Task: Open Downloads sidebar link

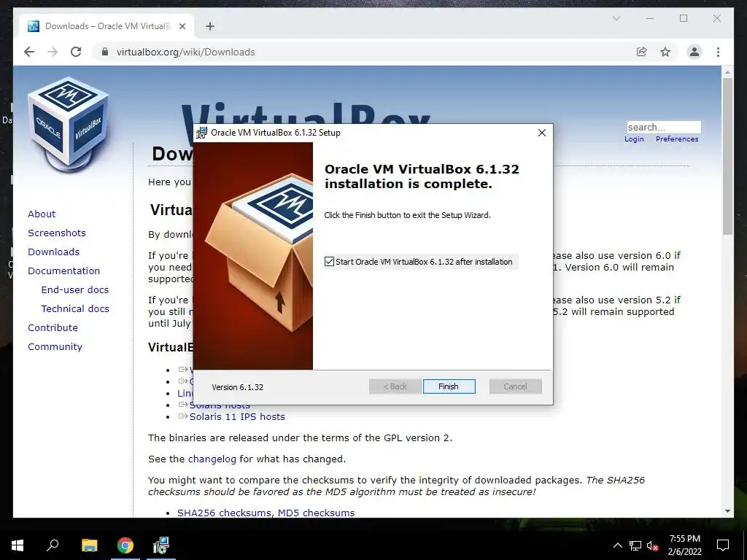Action: tap(53, 252)
